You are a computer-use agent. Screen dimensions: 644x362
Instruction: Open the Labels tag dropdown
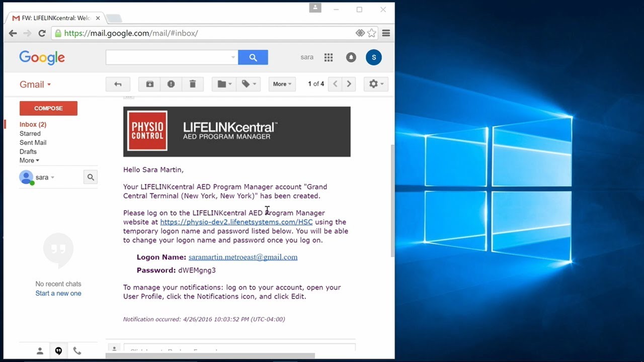pyautogui.click(x=249, y=84)
